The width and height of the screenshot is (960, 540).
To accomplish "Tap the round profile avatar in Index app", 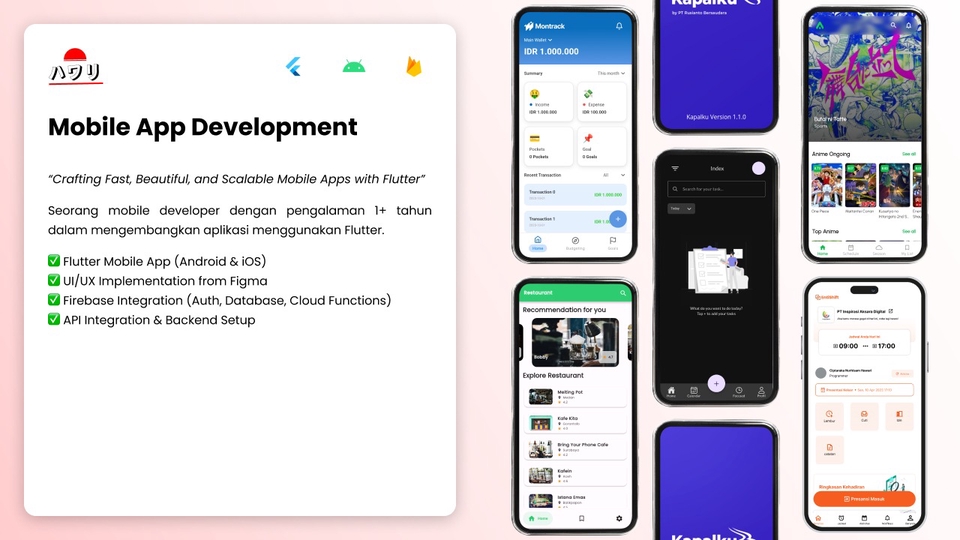I will (758, 168).
